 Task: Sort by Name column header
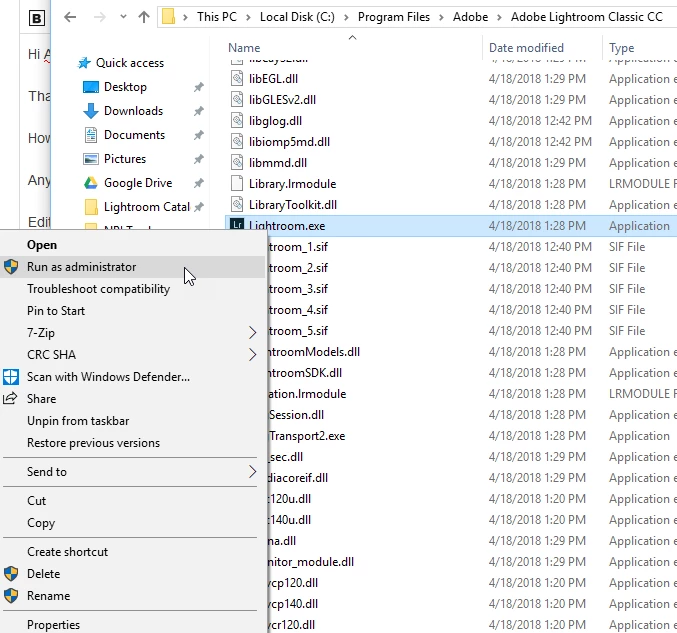(x=244, y=47)
